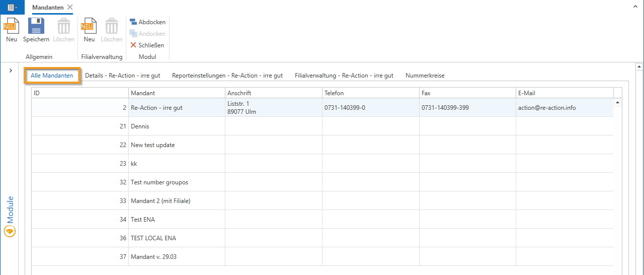Select the Alle Mandanten tab
This screenshot has height=275, width=644.
click(x=52, y=76)
